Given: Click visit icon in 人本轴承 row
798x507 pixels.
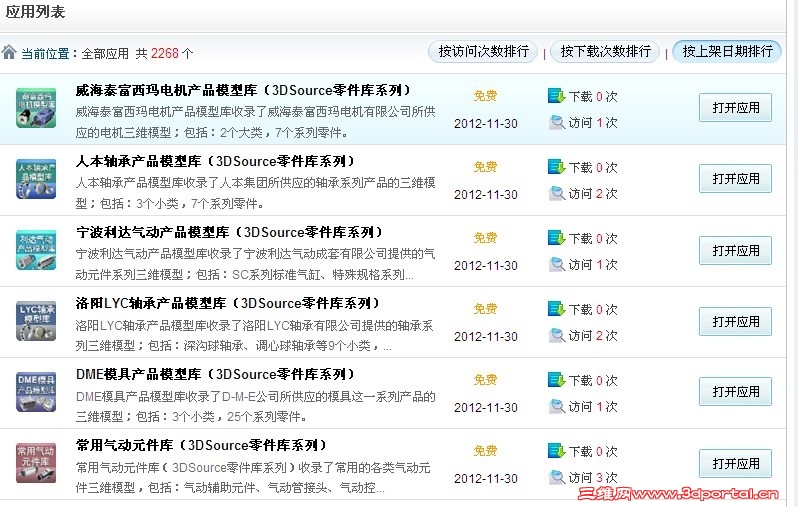Looking at the screenshot, I should tap(557, 193).
